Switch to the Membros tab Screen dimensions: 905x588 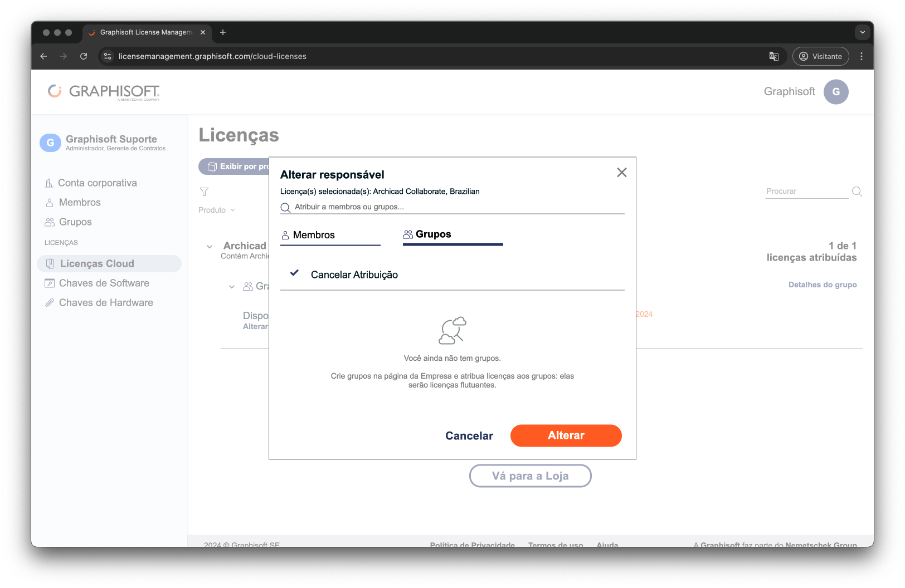click(x=330, y=235)
